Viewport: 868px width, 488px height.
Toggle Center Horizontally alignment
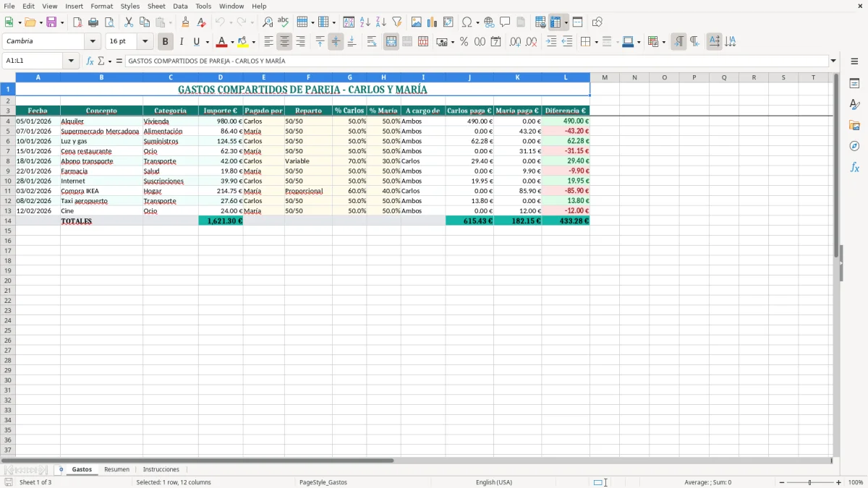tap(285, 42)
